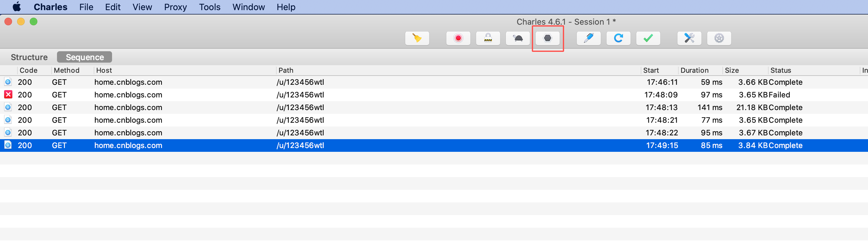Click the globe icon of the 17:46:11 request

point(8,82)
